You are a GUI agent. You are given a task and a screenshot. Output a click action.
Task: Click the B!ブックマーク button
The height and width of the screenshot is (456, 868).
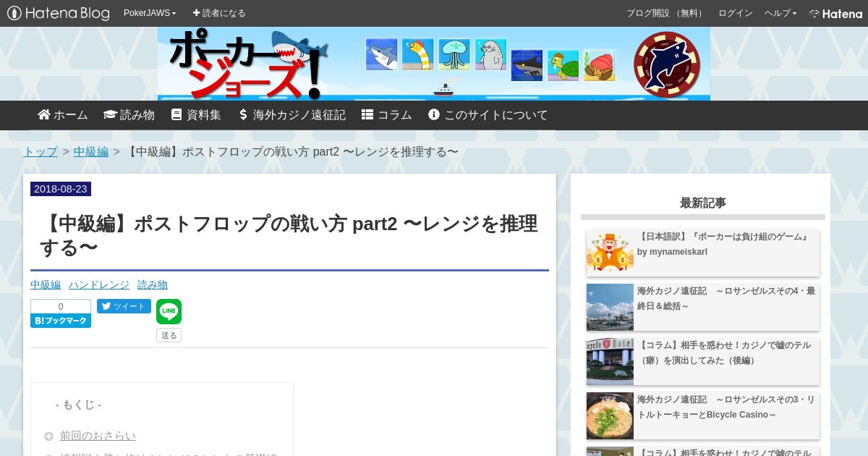pos(61,321)
